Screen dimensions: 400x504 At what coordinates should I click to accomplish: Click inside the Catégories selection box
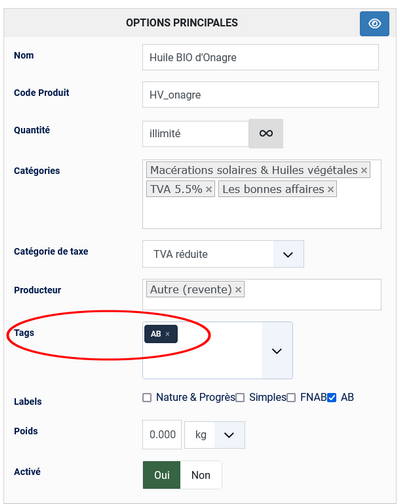click(262, 213)
